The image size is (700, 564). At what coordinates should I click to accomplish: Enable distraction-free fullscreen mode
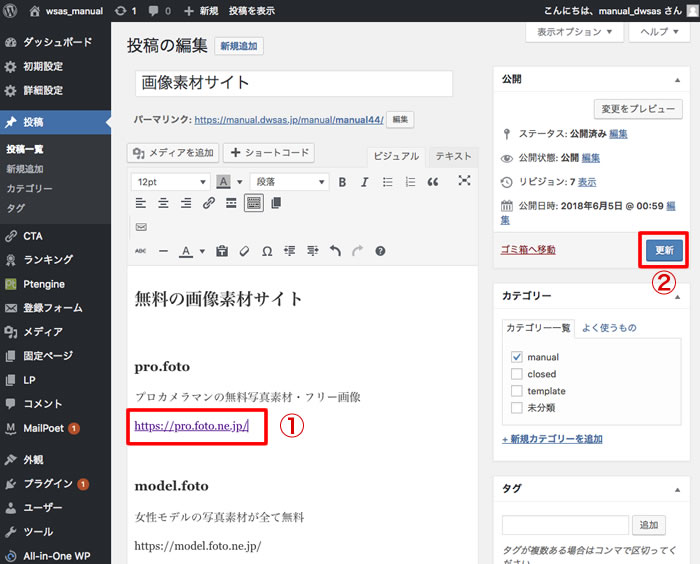[464, 181]
